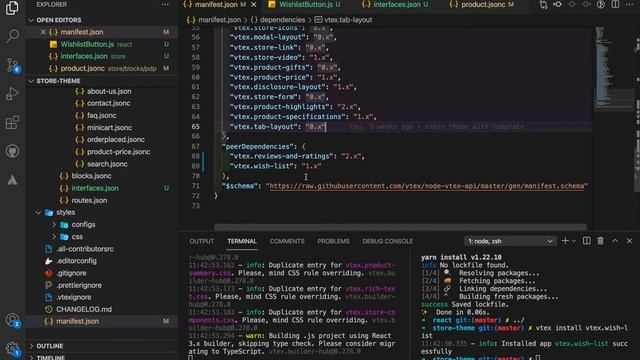Open the Manage gear icon
The width and height of the screenshot is (640, 360).
[12, 348]
